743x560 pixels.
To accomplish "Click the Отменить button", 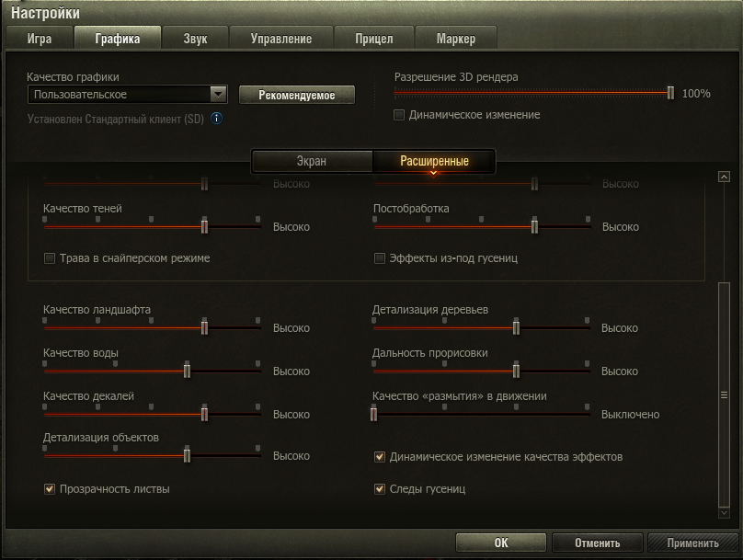I will pyautogui.click(x=597, y=543).
